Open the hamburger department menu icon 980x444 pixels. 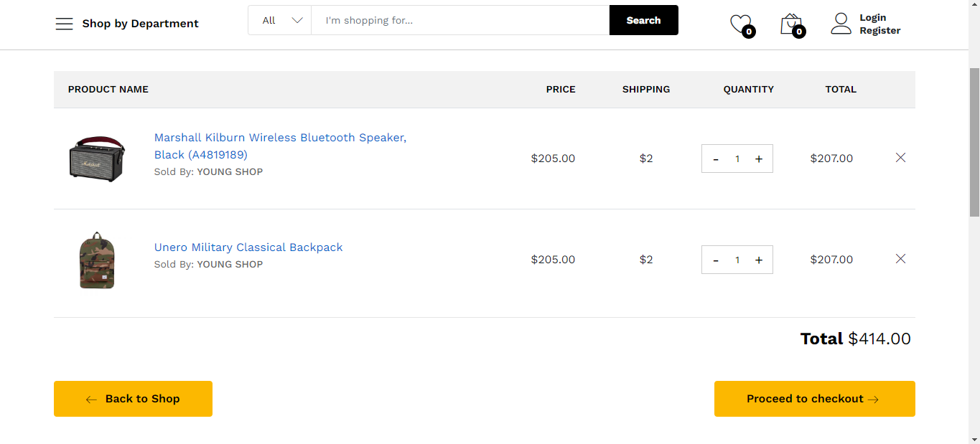pos(65,24)
